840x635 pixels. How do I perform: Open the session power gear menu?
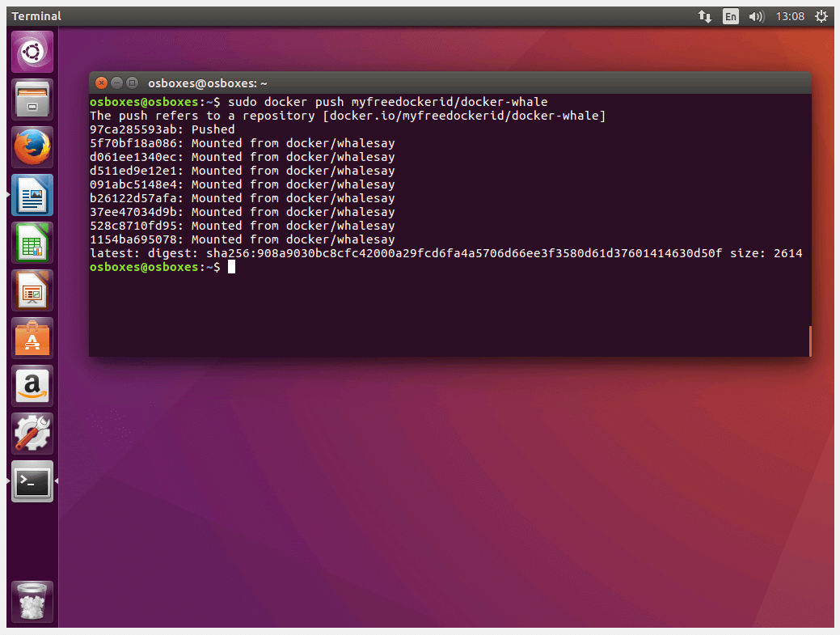[821, 16]
